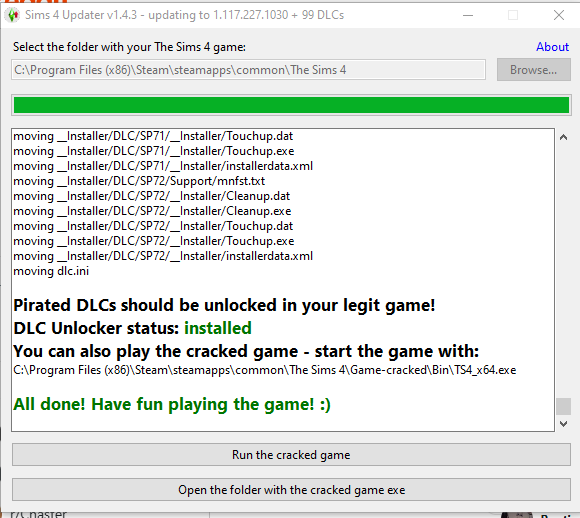This screenshot has width=580, height=518.
Task: Click 'Select the folder with your The Sims 4 game' label
Action: coord(129,47)
